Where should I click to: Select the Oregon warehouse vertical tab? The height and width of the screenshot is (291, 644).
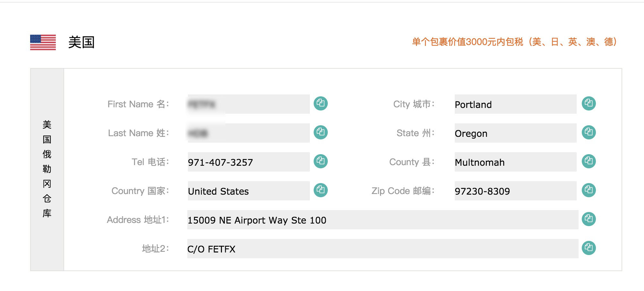coord(47,169)
